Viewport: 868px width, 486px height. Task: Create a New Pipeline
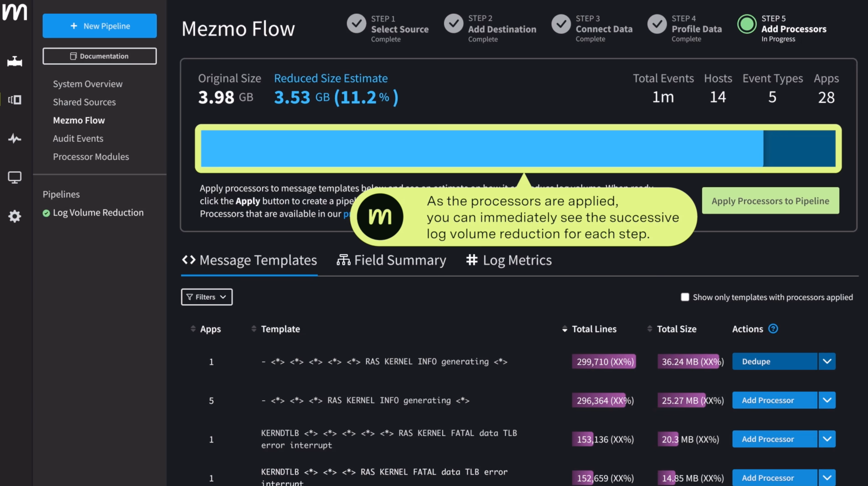tap(99, 26)
